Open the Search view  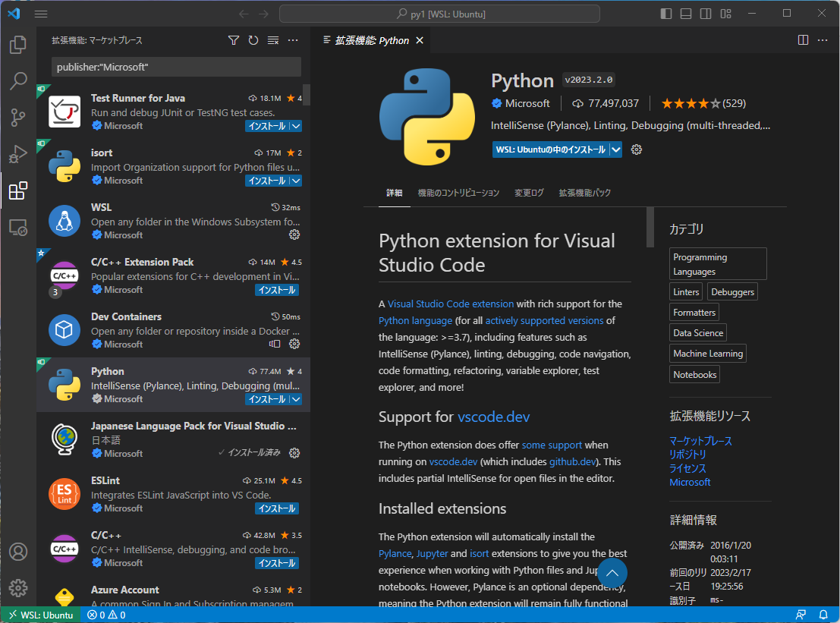pyautogui.click(x=18, y=81)
